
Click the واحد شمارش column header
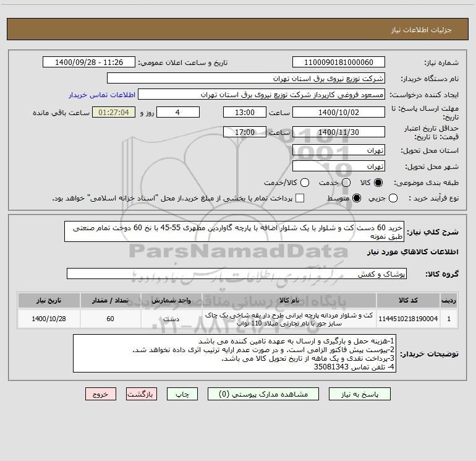(x=171, y=301)
